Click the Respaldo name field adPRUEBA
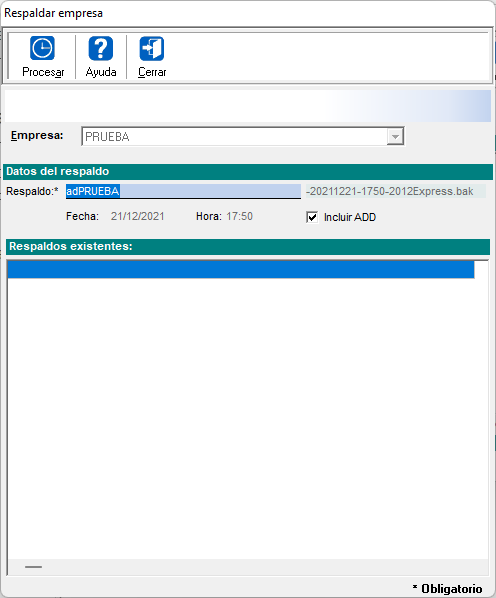 pyautogui.click(x=183, y=191)
